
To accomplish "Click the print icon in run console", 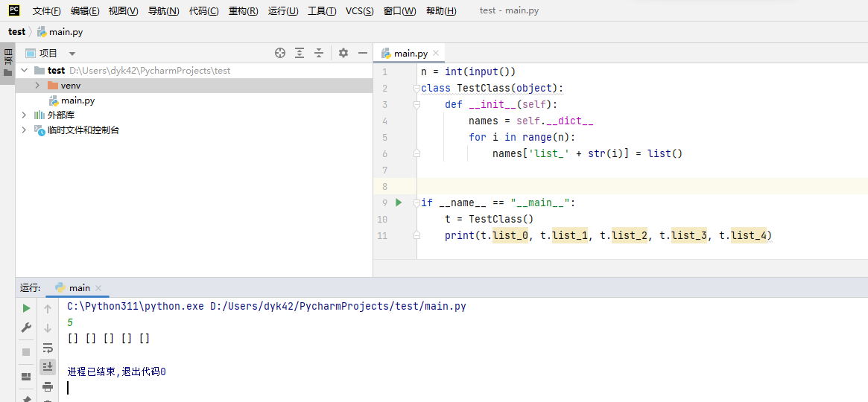I will click(x=48, y=386).
